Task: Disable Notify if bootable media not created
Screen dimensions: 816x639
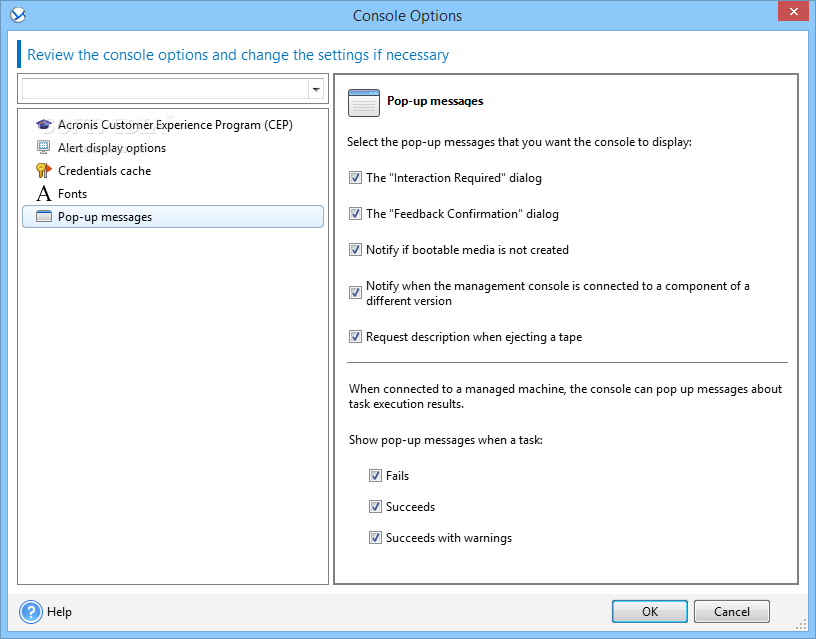Action: (x=355, y=250)
